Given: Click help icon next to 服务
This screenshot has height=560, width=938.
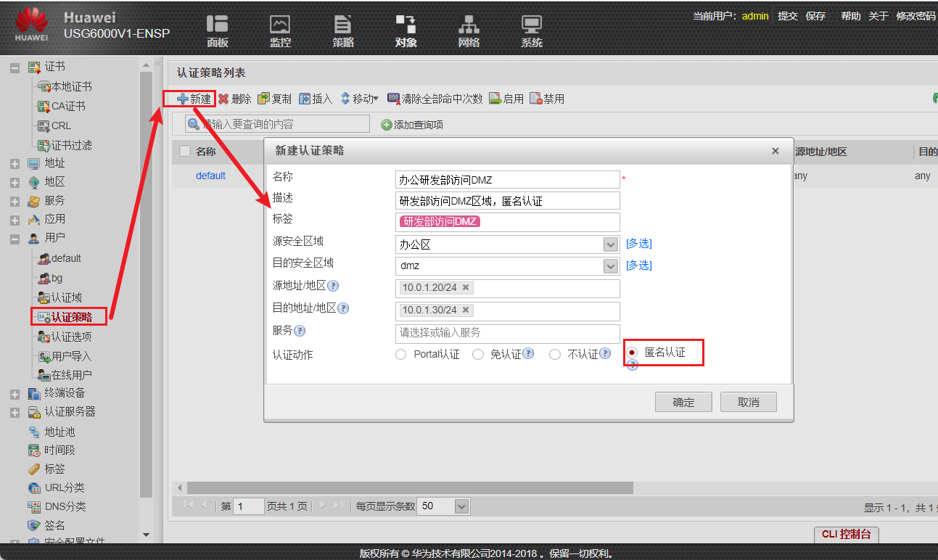Looking at the screenshot, I should (x=299, y=331).
